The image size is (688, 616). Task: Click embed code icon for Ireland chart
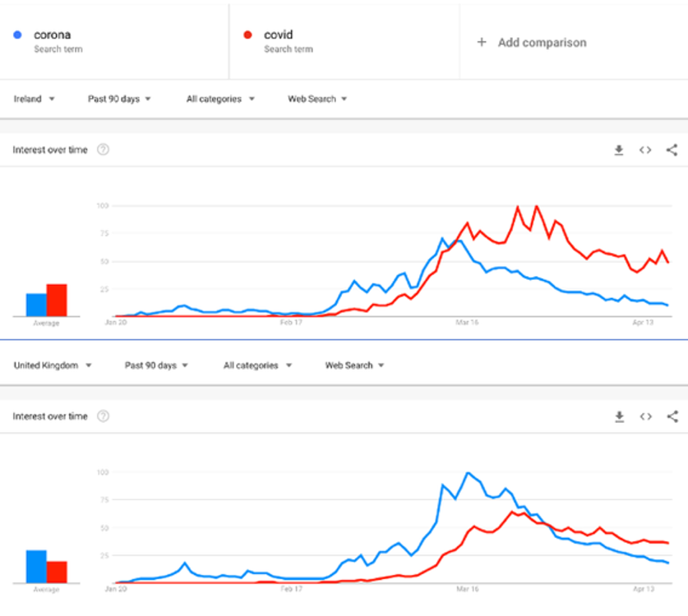coord(645,150)
